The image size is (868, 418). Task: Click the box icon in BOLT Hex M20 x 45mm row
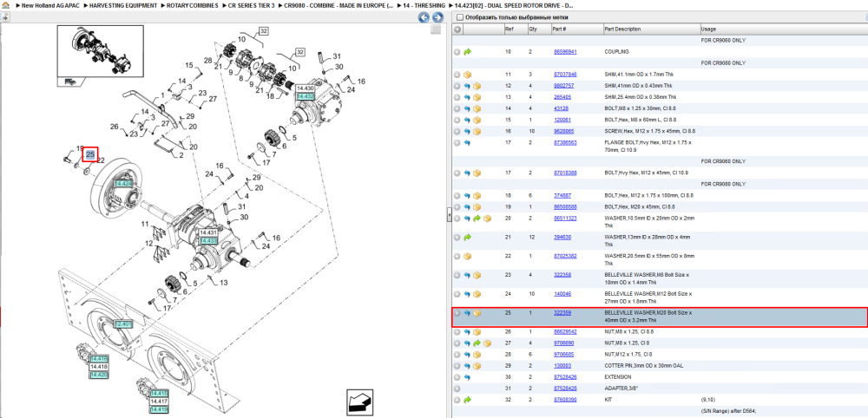477,206
